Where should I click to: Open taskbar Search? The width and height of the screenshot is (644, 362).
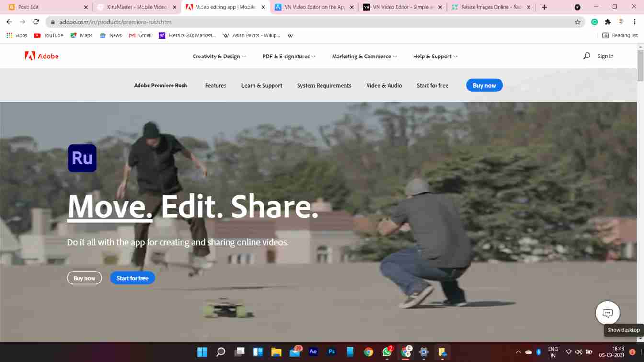pyautogui.click(x=220, y=352)
